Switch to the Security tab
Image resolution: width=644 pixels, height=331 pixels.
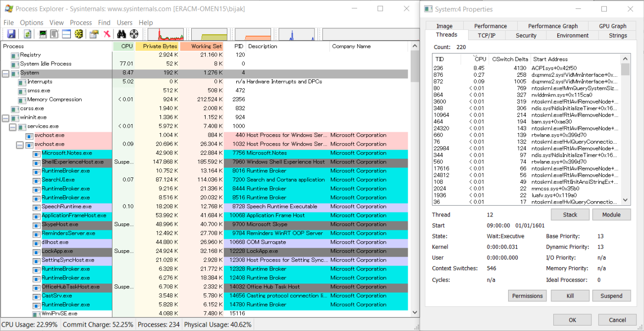tap(526, 35)
